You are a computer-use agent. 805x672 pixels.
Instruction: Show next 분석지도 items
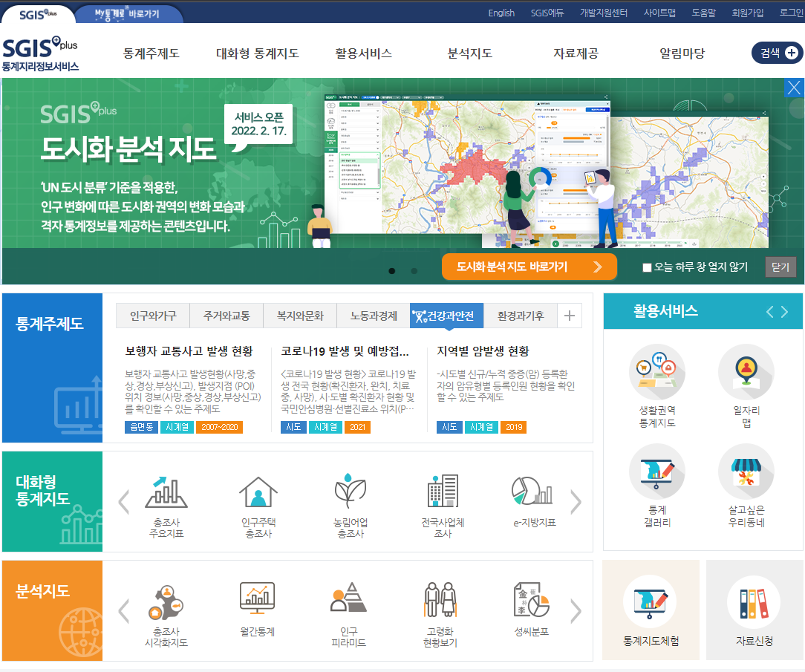[576, 611]
